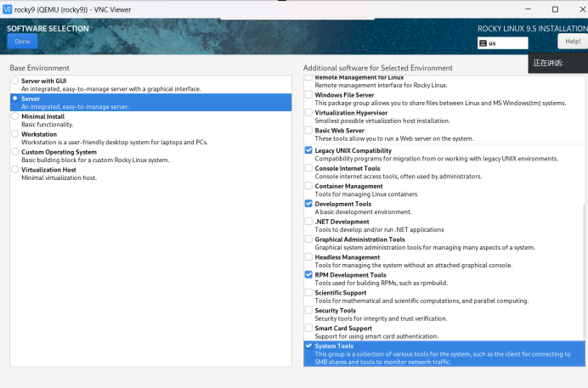Check the Container Management option

point(308,186)
